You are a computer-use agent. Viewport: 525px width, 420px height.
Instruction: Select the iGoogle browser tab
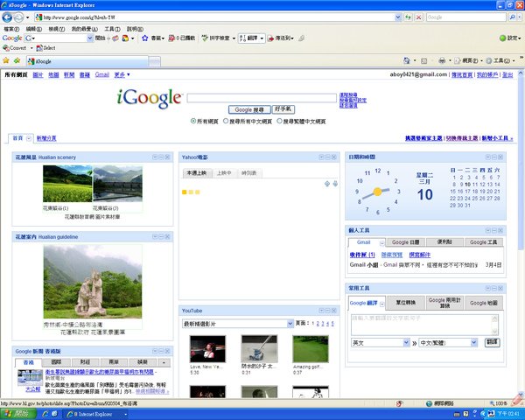click(87, 61)
